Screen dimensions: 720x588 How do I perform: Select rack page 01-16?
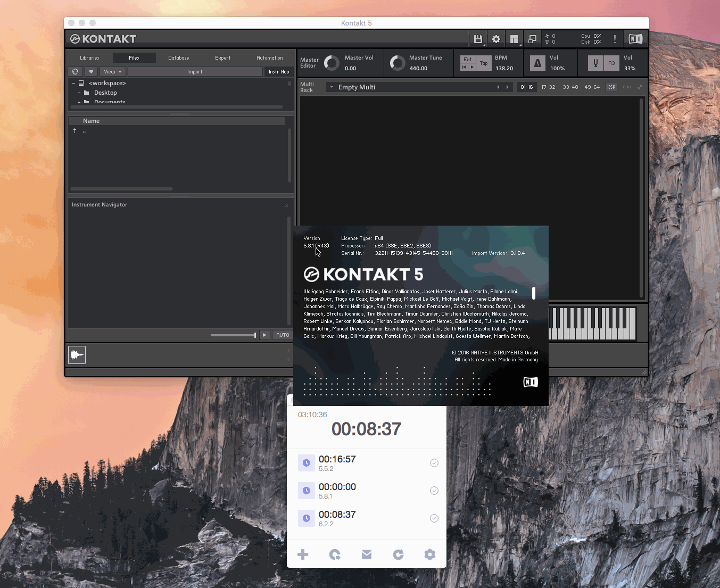point(527,87)
